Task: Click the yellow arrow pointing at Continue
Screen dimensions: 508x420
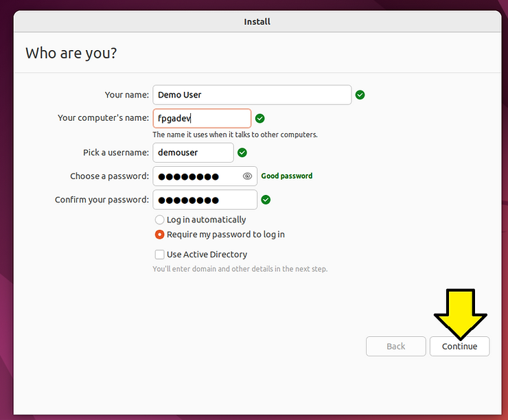Action: pos(460,312)
